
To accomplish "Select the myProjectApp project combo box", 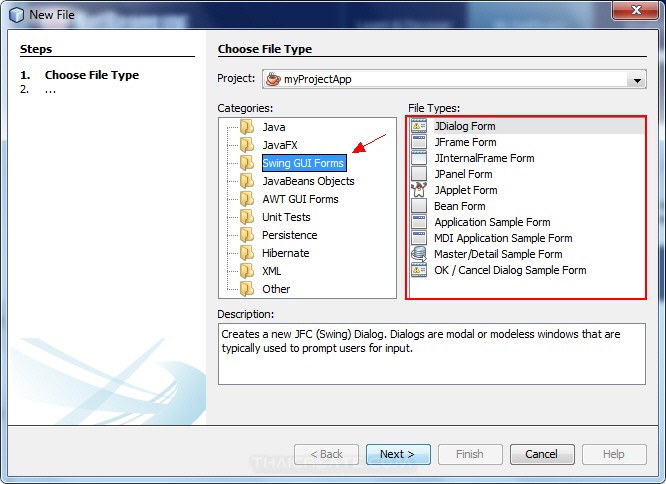I will [454, 79].
